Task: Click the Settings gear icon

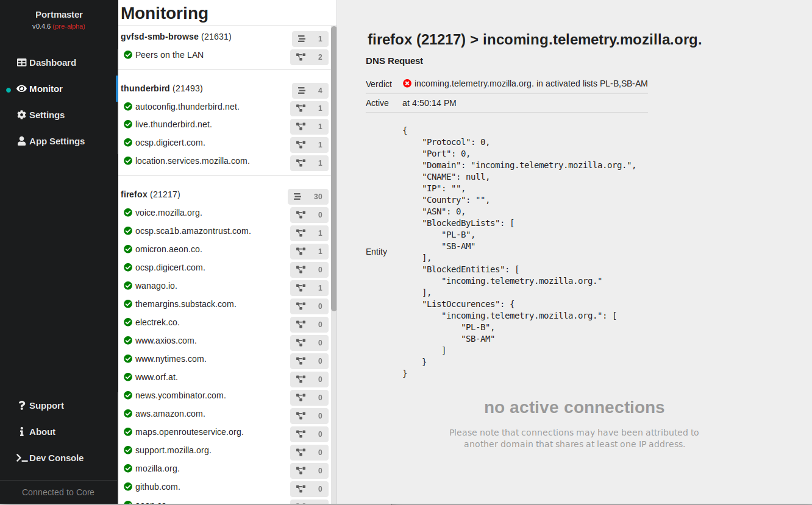Action: [21, 115]
